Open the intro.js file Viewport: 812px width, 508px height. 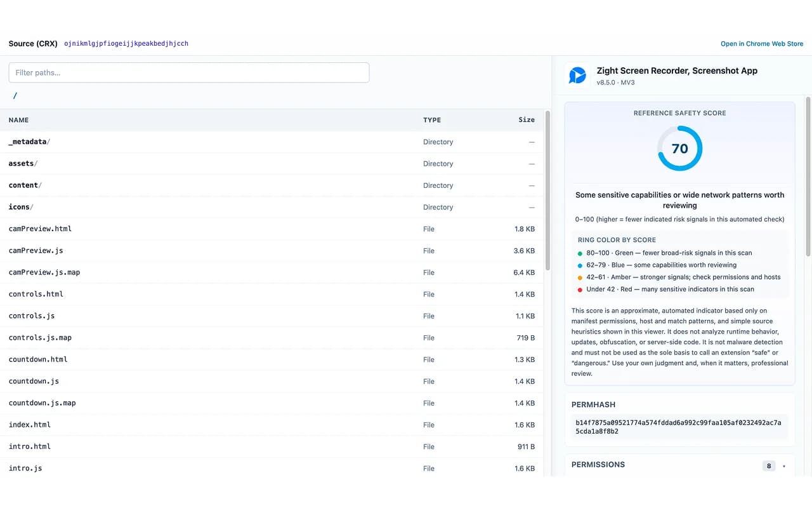coord(25,468)
